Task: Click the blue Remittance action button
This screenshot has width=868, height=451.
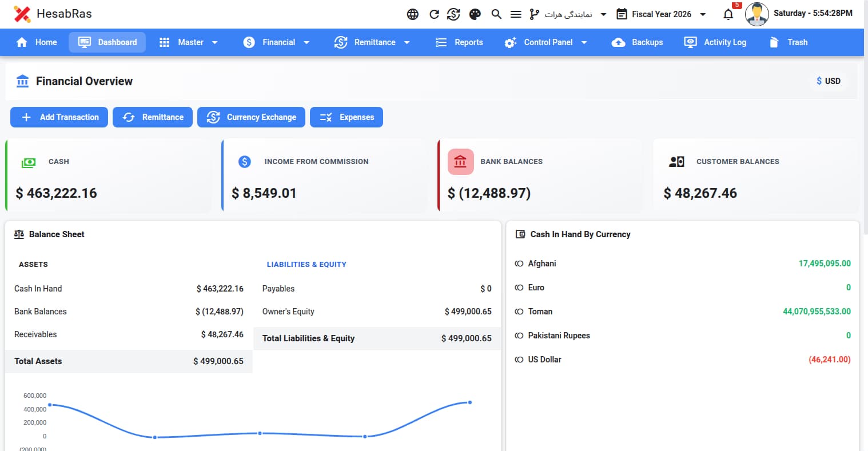Action: [153, 117]
